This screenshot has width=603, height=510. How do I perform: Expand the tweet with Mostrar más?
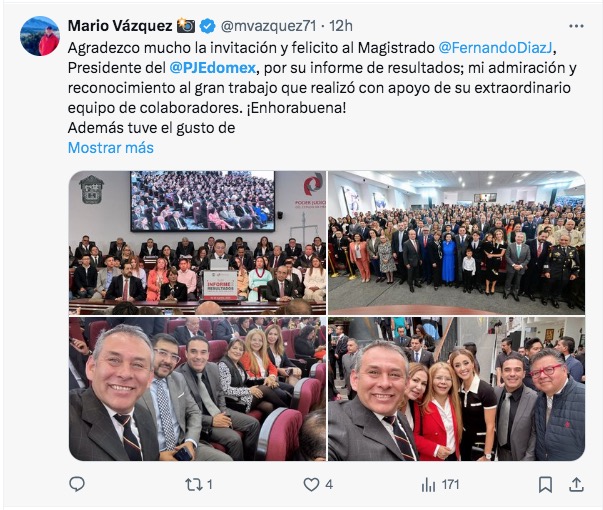(111, 148)
